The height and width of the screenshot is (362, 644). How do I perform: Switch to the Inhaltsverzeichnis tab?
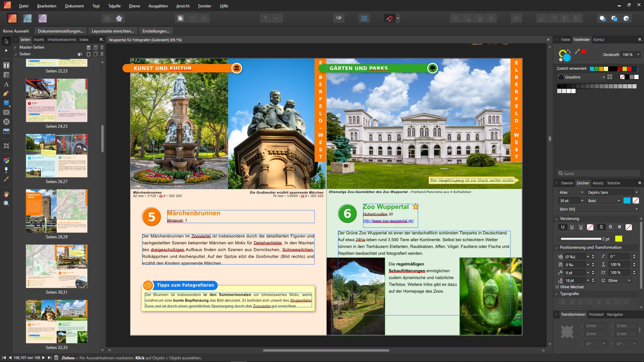62,40
